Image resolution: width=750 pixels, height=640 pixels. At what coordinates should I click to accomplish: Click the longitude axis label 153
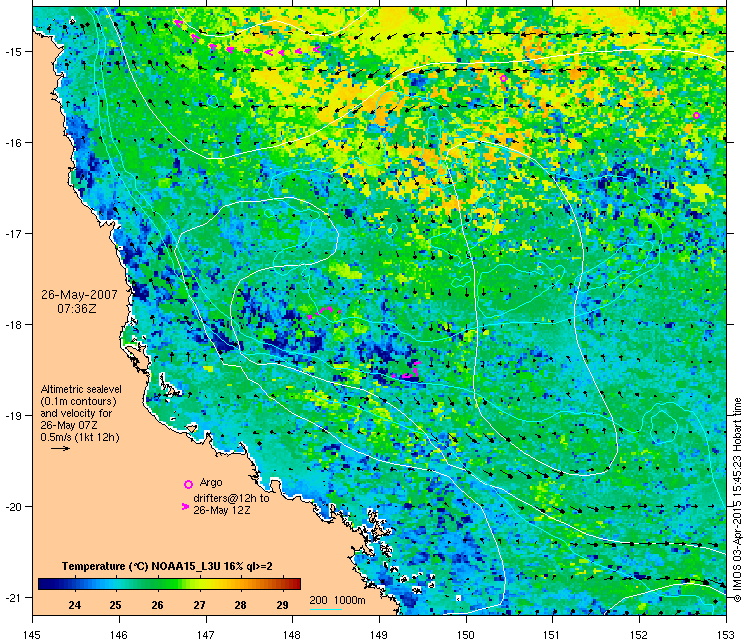(726, 634)
